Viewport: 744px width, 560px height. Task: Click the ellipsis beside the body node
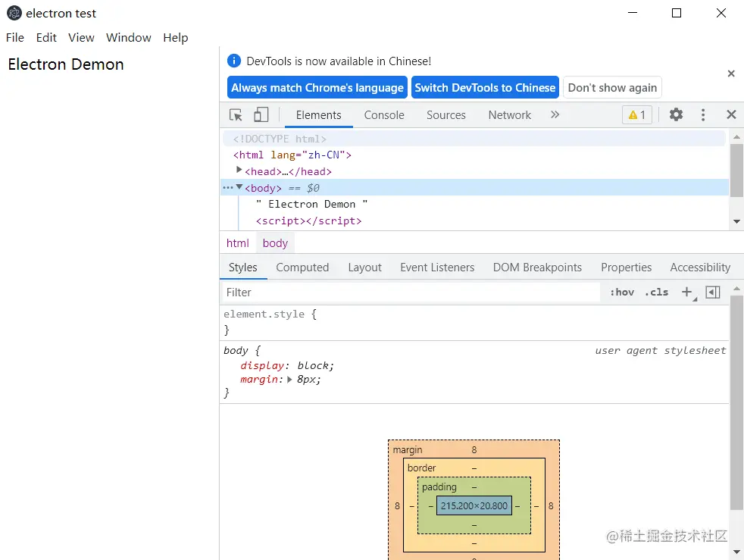(x=228, y=187)
